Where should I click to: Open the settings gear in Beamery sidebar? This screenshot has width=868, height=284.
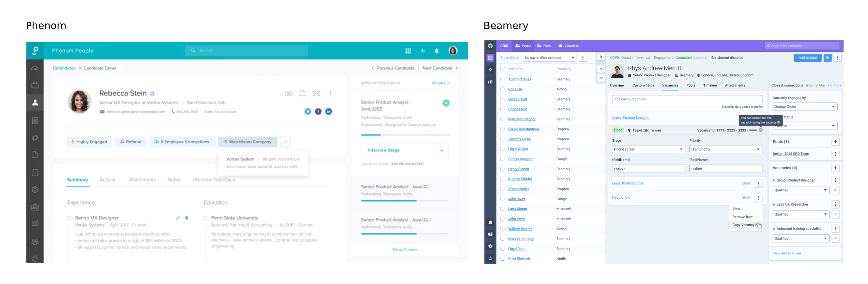[x=490, y=246]
